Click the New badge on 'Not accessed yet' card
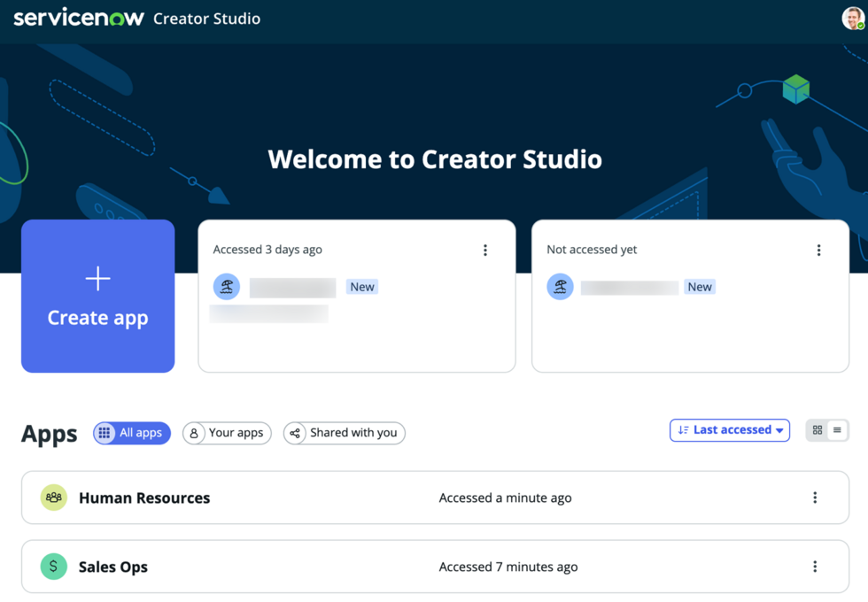The height and width of the screenshot is (602, 868). 700,287
